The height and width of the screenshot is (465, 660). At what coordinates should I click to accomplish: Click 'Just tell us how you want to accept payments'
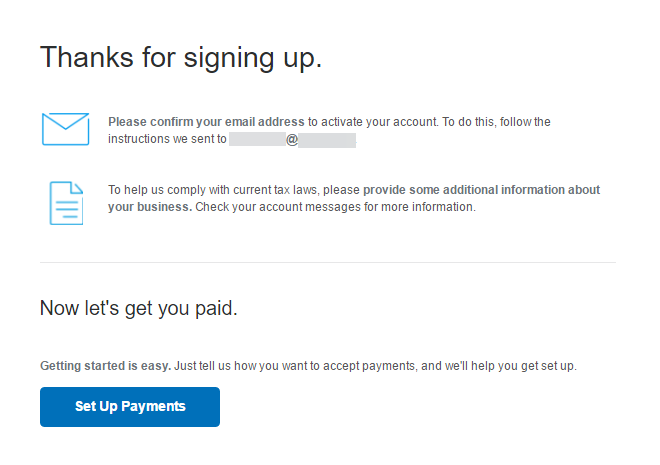point(295,366)
